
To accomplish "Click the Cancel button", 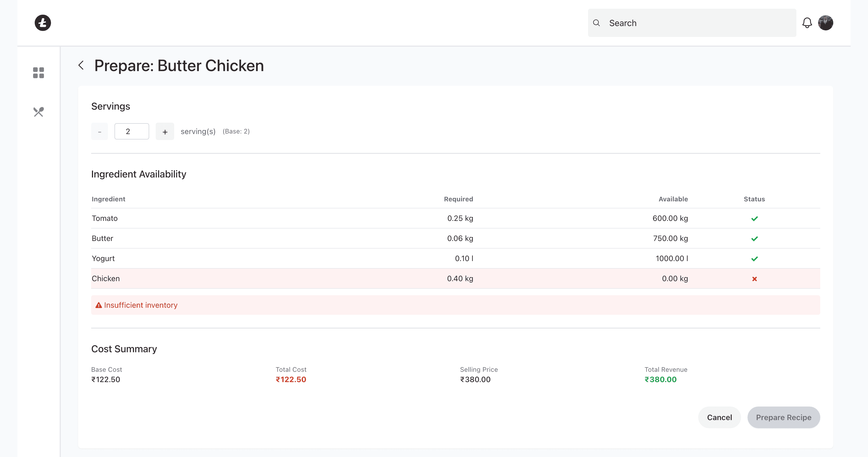I will [719, 417].
